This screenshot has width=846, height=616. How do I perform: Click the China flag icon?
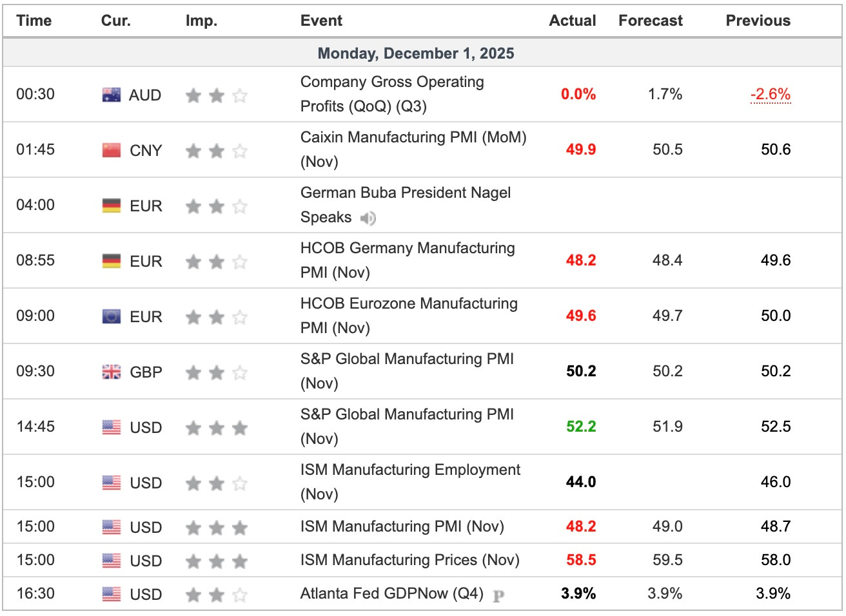pyautogui.click(x=112, y=151)
